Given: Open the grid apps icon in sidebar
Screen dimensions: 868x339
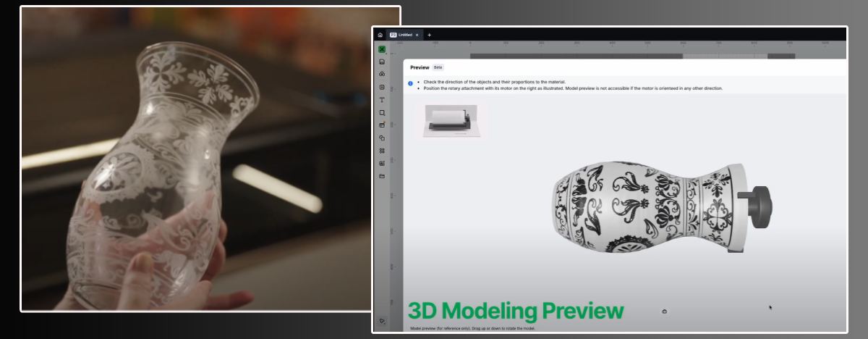Looking at the screenshot, I should 382,151.
